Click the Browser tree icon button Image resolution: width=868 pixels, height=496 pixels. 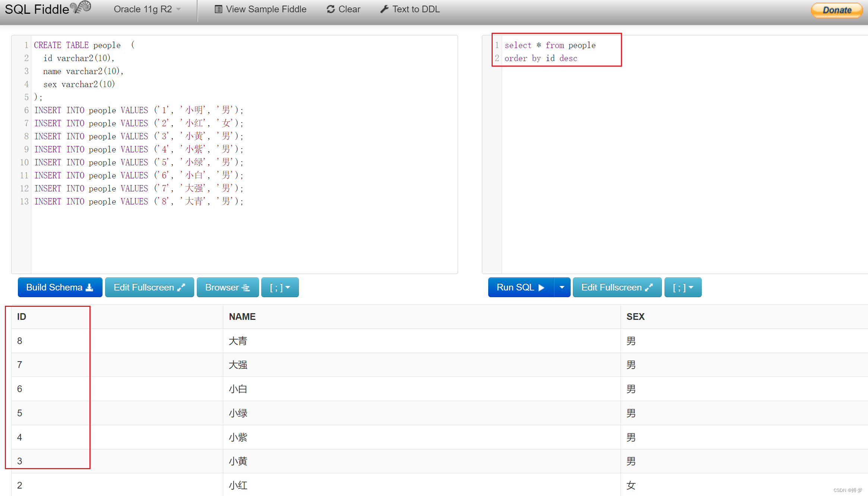[x=227, y=287]
